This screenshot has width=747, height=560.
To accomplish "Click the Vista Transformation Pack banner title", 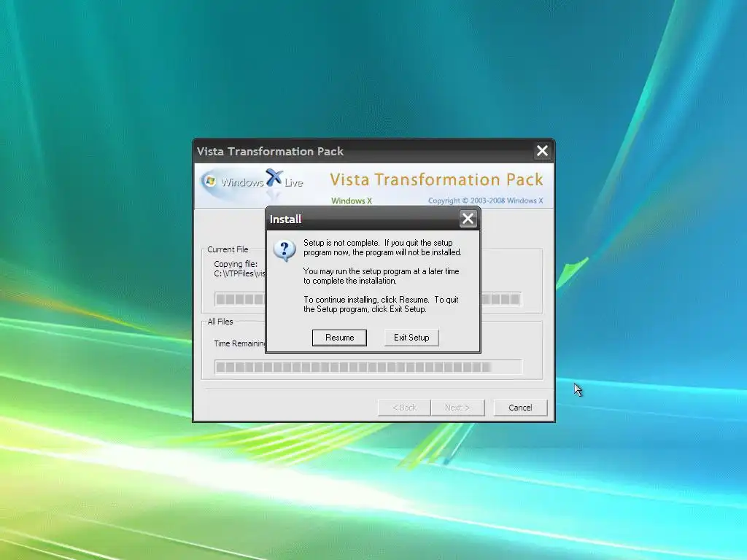I will pyautogui.click(x=436, y=179).
